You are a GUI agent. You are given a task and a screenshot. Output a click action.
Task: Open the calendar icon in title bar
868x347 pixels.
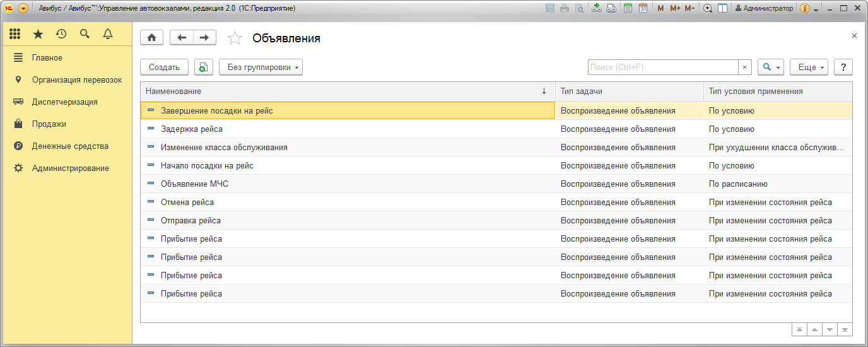click(x=643, y=8)
